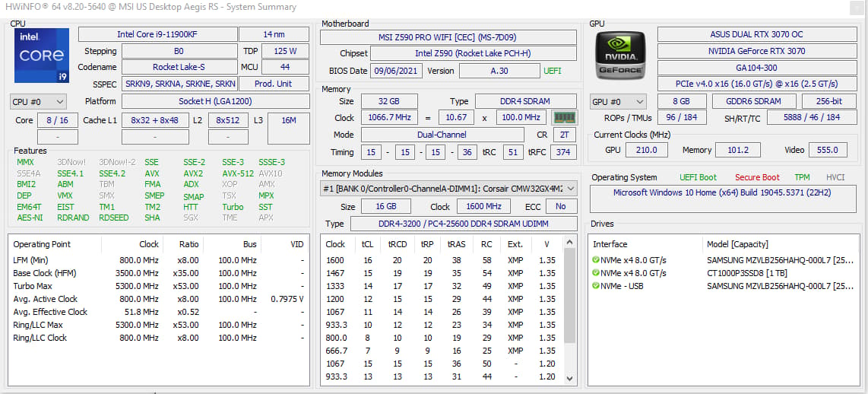Click the SSPEC SRKN9 field
The width and height of the screenshot is (868, 394).
[179, 84]
